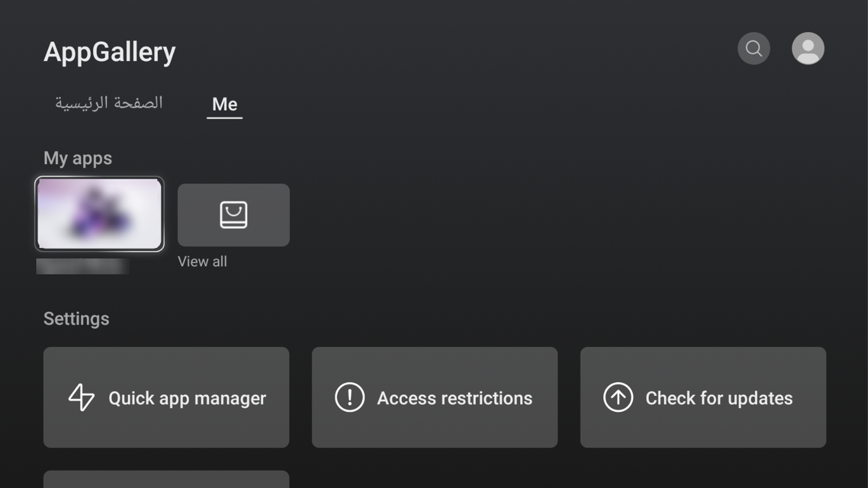This screenshot has height=488, width=868.
Task: Click the lightning bolt Quick app icon
Action: pyautogui.click(x=81, y=397)
